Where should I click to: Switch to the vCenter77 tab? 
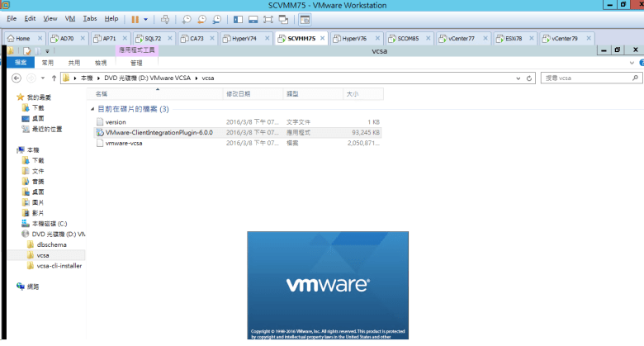point(457,39)
